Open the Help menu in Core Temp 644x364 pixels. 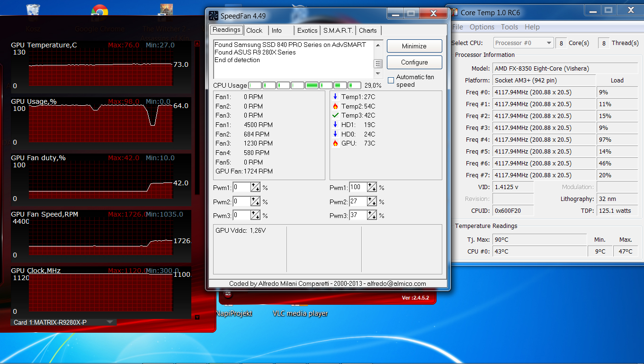click(532, 27)
